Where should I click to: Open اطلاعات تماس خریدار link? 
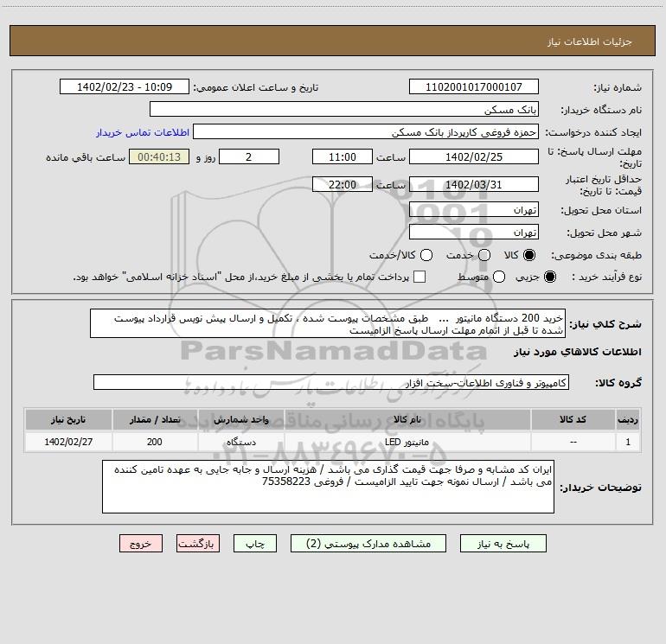(x=143, y=132)
